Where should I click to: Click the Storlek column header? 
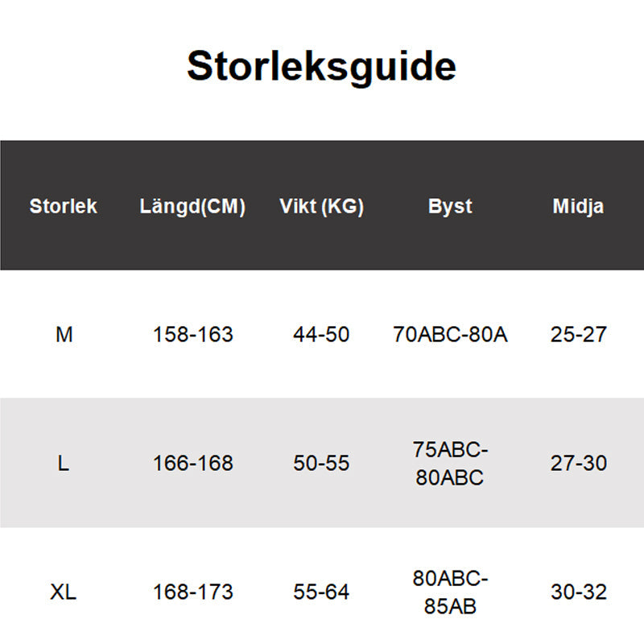63,206
